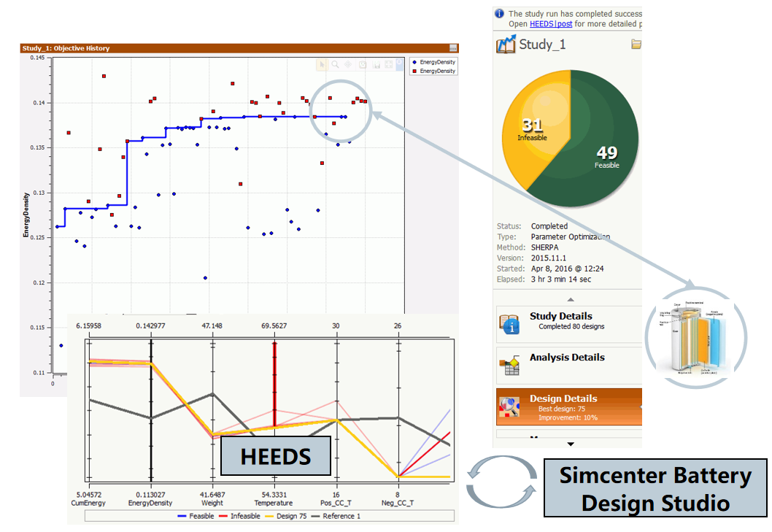Click the Version value 2015.11.1
772x532 pixels.
pyautogui.click(x=549, y=258)
